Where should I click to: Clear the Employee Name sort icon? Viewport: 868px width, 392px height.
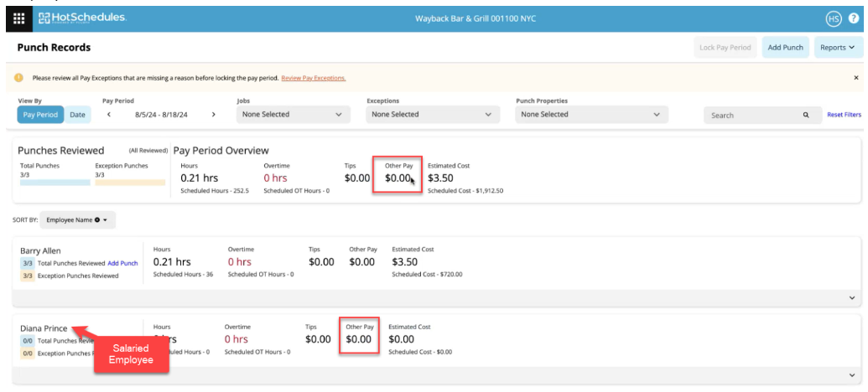pos(97,219)
